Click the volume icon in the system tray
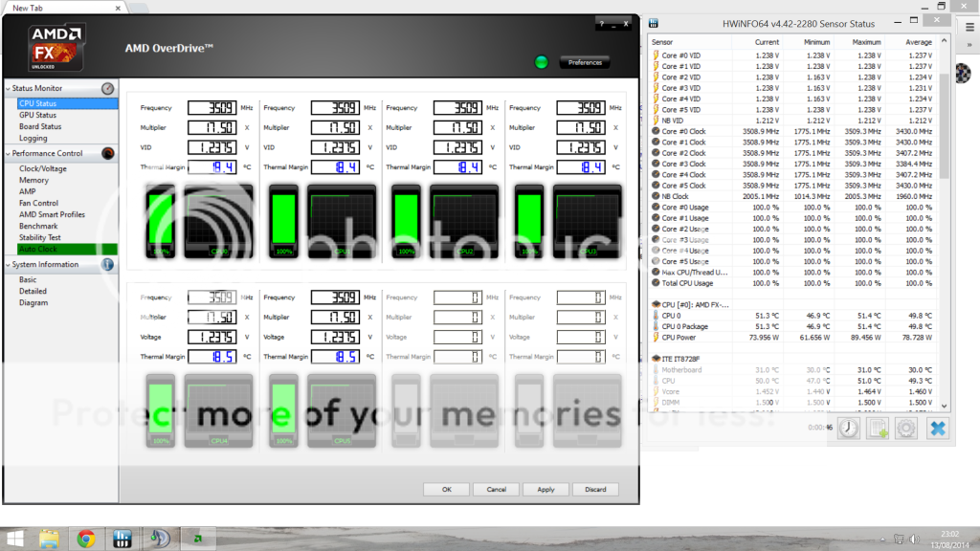 tap(914, 540)
